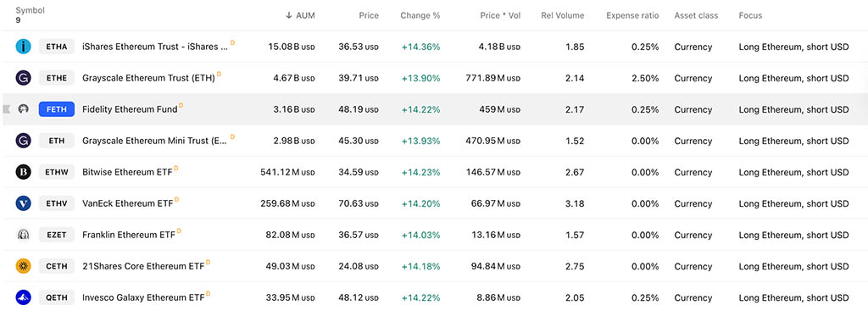
Task: Sort by Expense ratio column header
Action: click(x=632, y=15)
